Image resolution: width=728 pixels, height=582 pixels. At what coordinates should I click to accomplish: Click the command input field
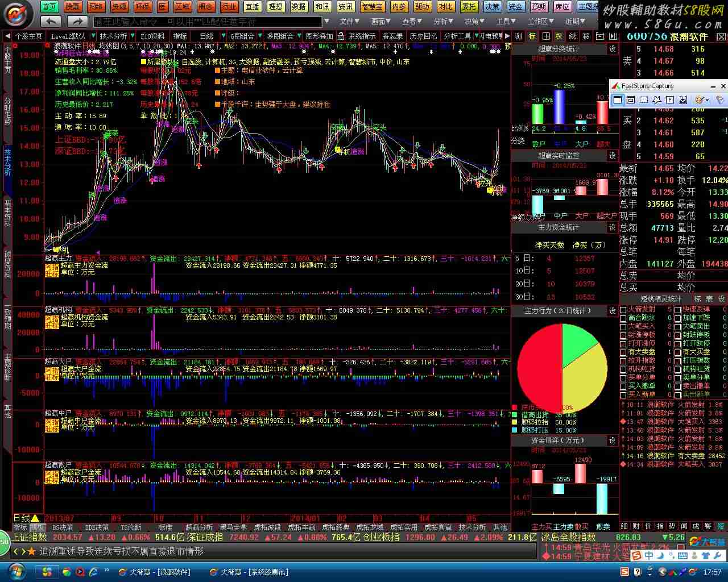(208, 22)
